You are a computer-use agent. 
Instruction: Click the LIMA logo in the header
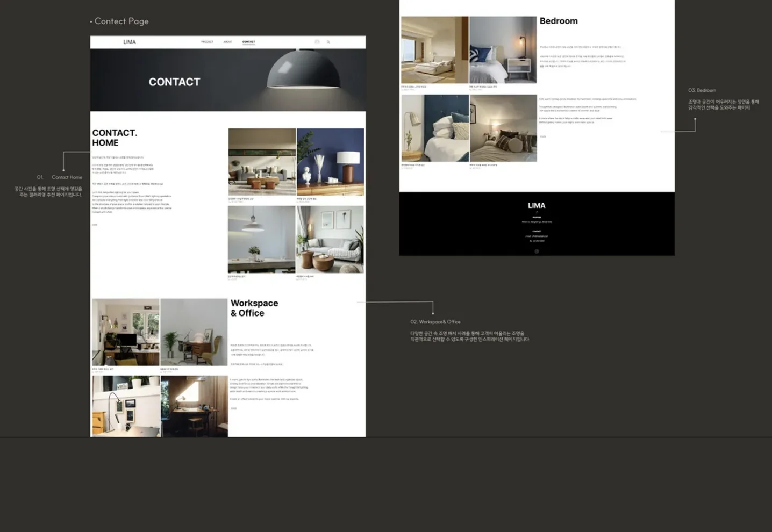click(x=130, y=42)
